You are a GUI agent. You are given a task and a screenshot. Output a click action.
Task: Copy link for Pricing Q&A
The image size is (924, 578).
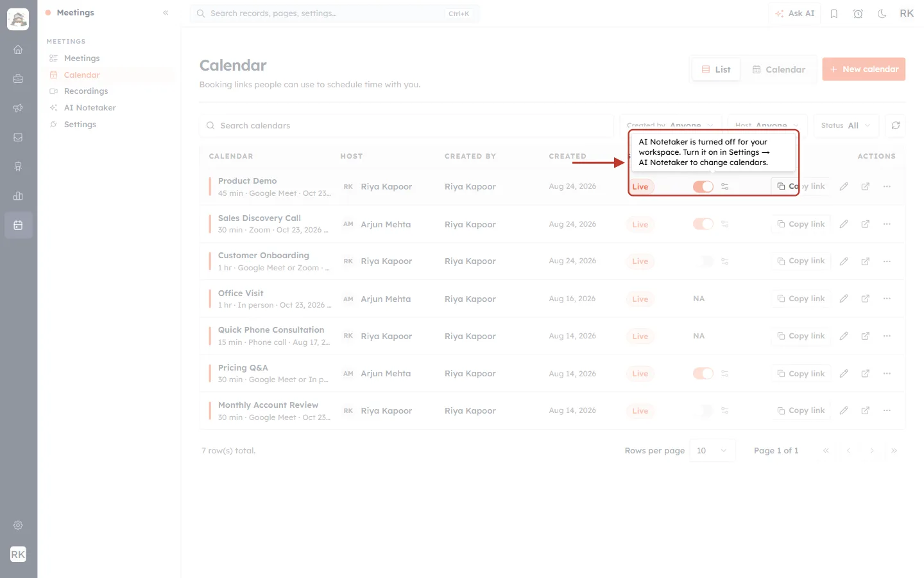point(801,373)
